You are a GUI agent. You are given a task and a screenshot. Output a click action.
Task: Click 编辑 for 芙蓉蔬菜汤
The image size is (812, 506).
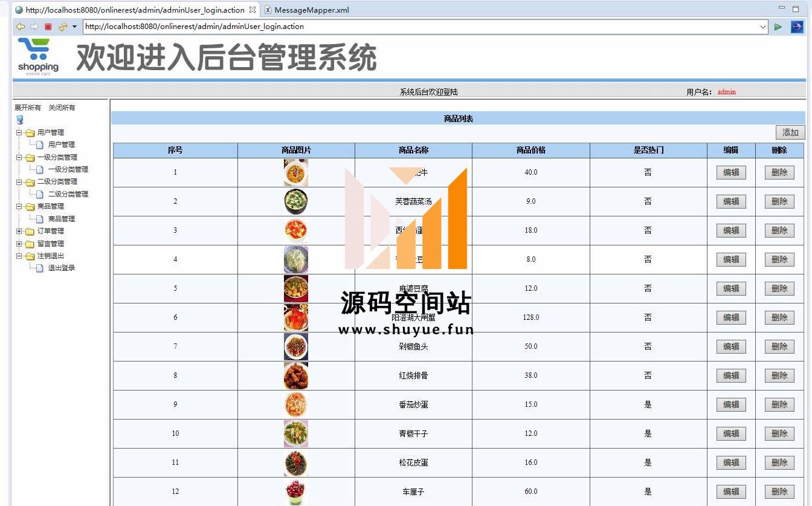click(731, 201)
